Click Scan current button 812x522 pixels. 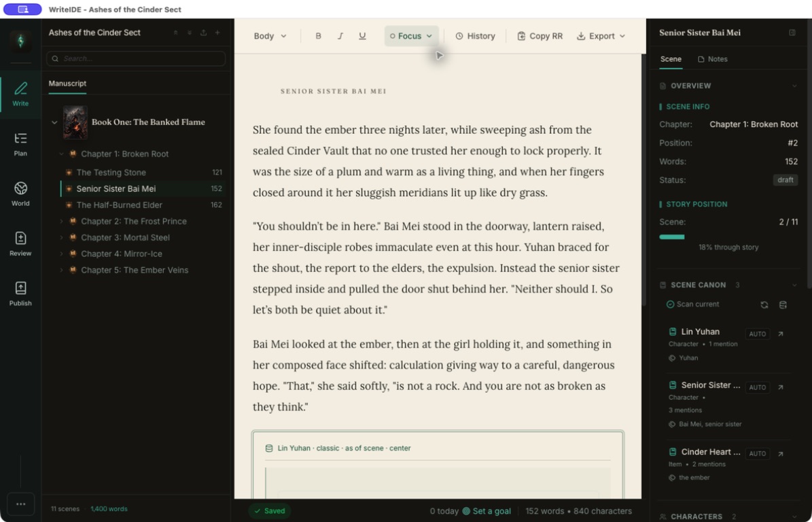[692, 304]
